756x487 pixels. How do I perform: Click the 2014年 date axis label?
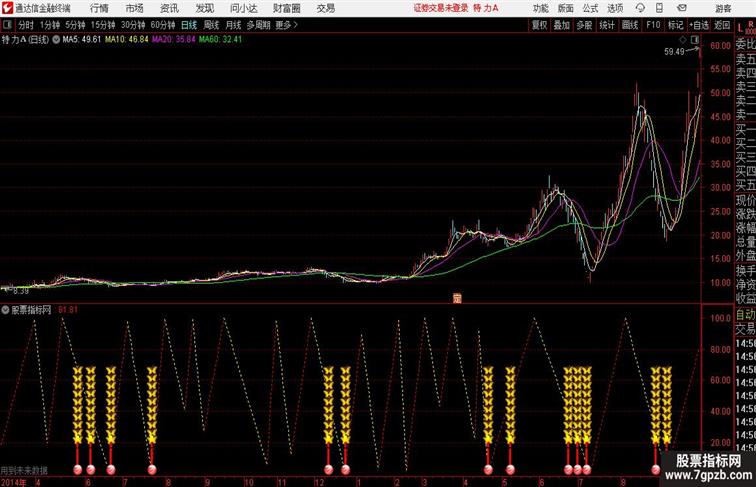(13, 482)
